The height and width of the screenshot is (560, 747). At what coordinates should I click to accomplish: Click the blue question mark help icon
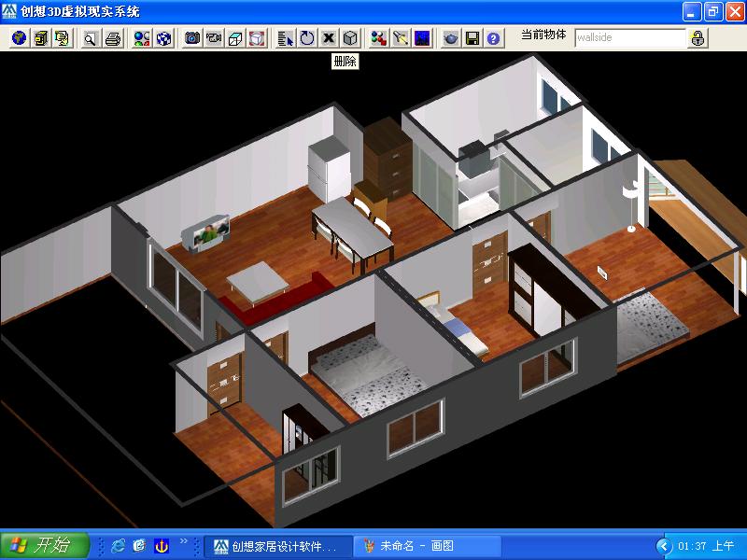click(x=494, y=38)
